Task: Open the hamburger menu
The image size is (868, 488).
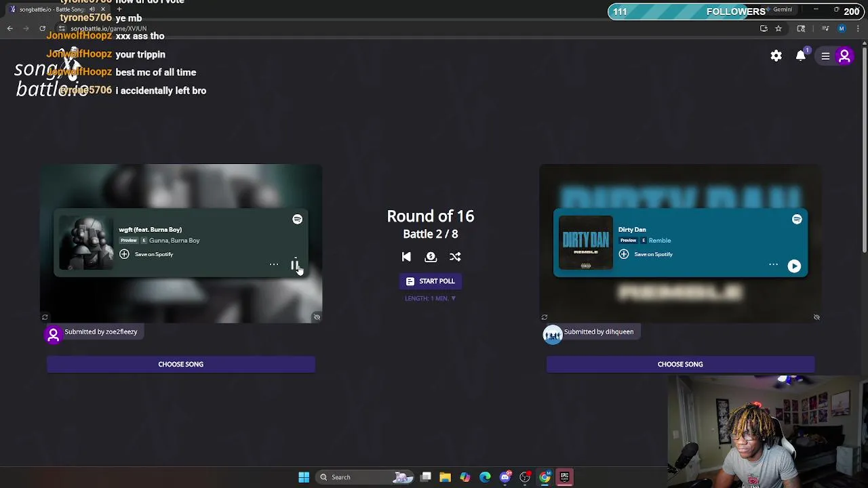Action: point(825,56)
